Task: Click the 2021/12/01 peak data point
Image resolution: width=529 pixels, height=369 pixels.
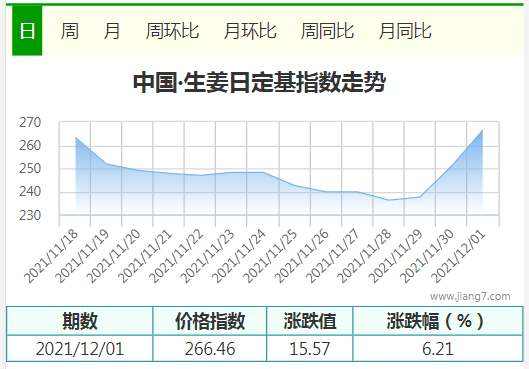Action: coord(483,130)
